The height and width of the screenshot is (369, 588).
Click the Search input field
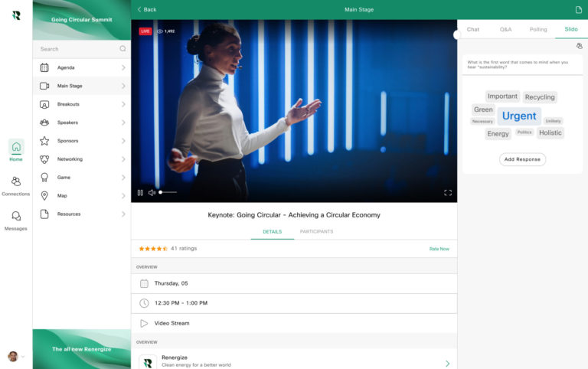(77, 49)
